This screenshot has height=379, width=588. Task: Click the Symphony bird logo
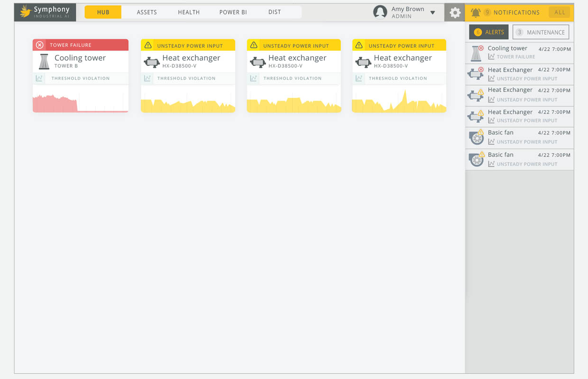coord(25,12)
